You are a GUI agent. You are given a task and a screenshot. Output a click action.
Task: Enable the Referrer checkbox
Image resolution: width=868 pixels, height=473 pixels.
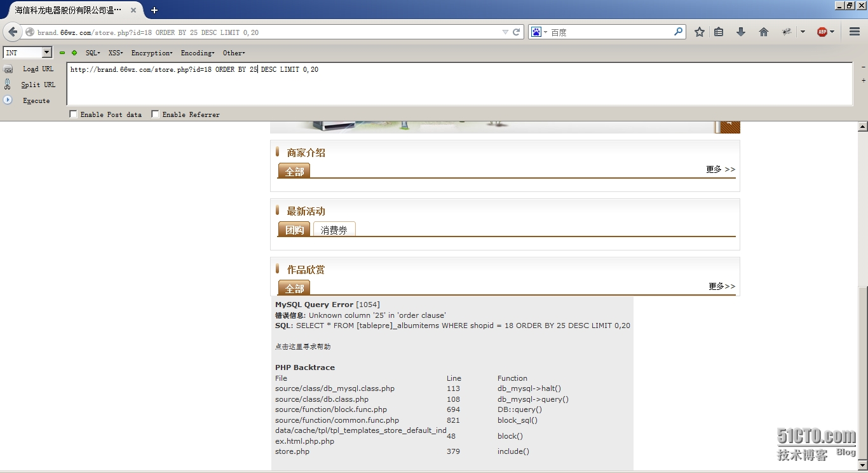[155, 114]
